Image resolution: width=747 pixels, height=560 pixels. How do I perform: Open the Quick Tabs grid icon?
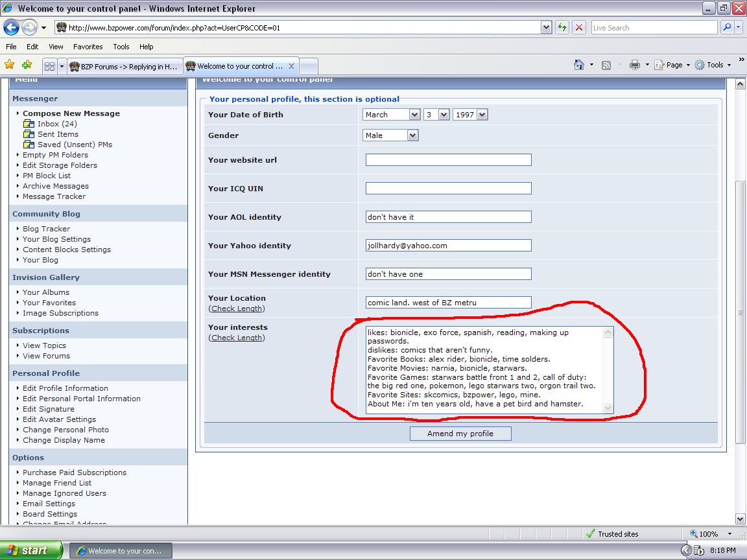click(x=49, y=66)
